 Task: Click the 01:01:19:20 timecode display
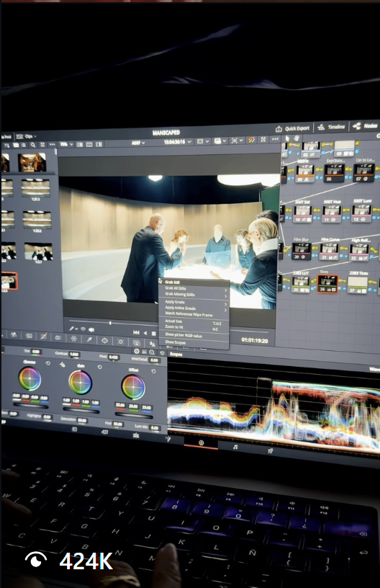coord(255,341)
